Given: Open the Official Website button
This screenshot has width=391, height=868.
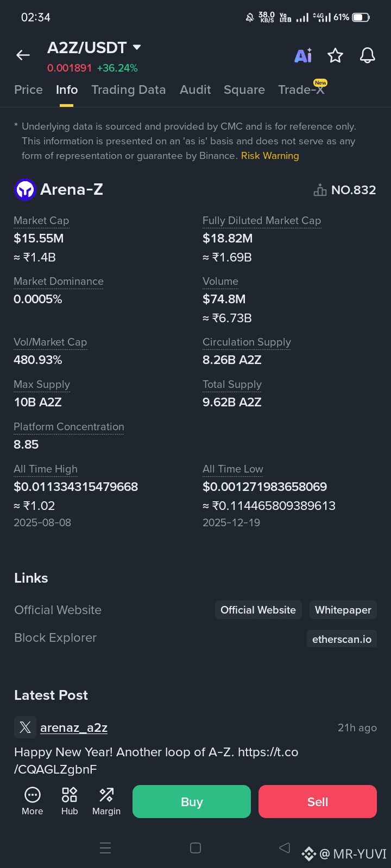Looking at the screenshot, I should tap(258, 610).
